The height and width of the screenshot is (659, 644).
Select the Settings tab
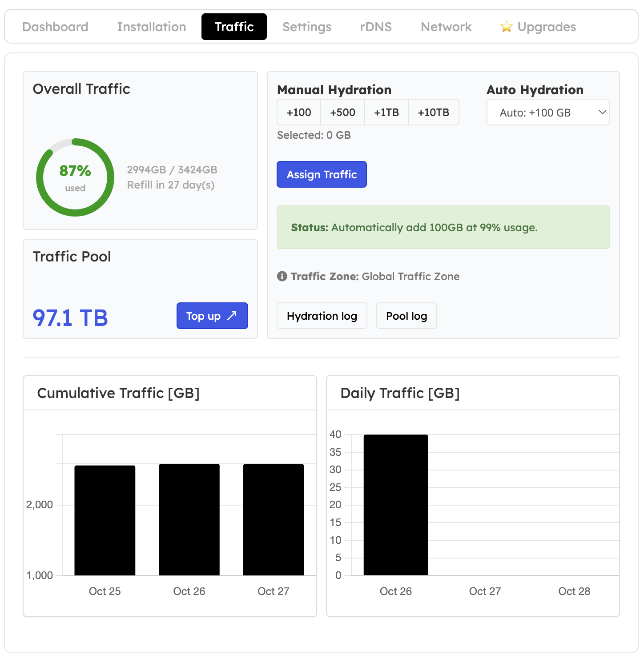click(306, 27)
